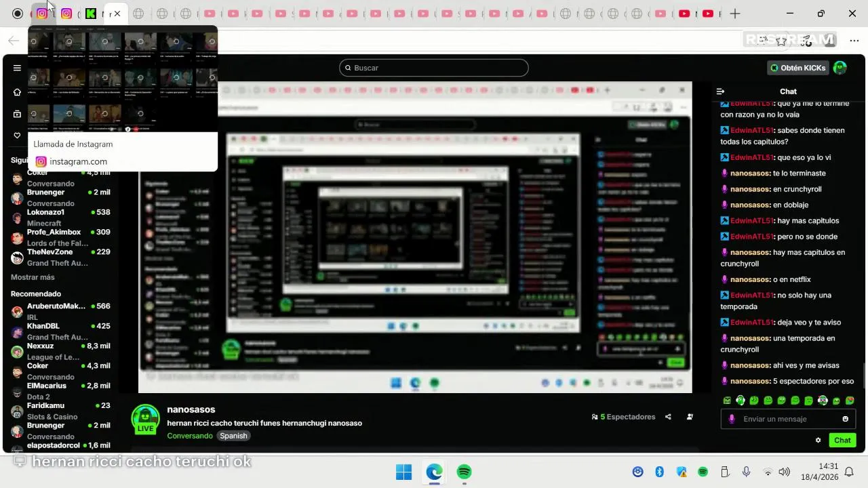This screenshot has height=488, width=868.
Task: Click the user icon next to share
Action: click(x=690, y=417)
